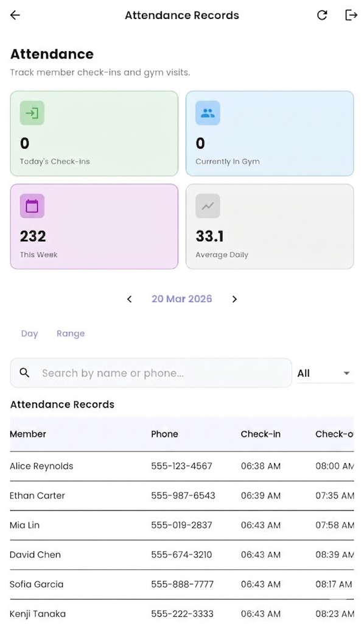Click the Check-in column header
The width and height of the screenshot is (364, 624).
coord(261,434)
